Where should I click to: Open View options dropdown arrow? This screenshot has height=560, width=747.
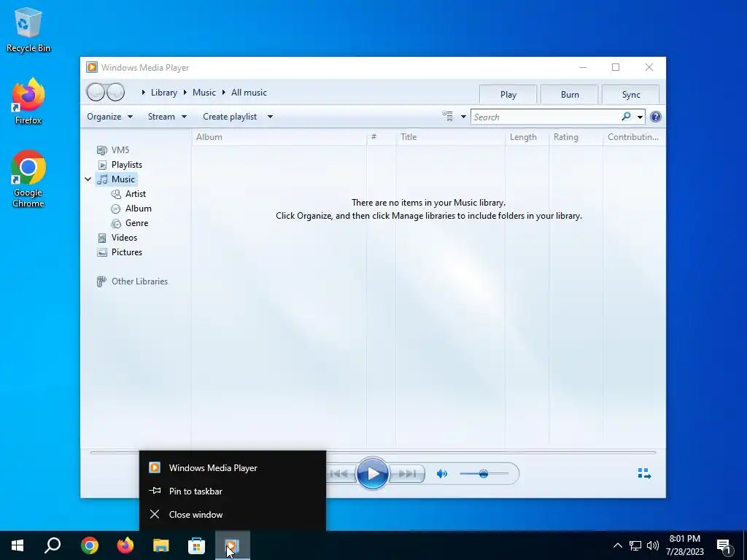(x=463, y=117)
